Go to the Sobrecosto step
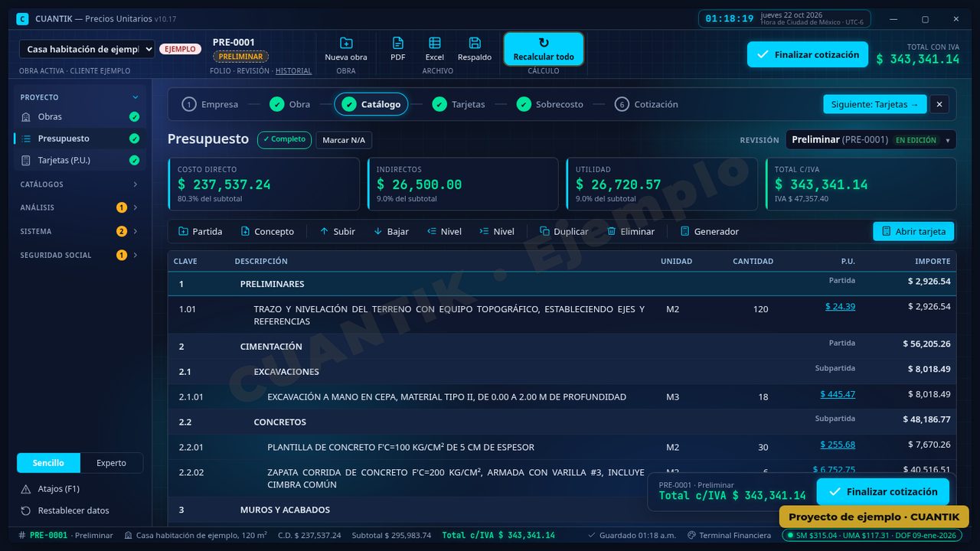The width and height of the screenshot is (980, 551). 550,104
